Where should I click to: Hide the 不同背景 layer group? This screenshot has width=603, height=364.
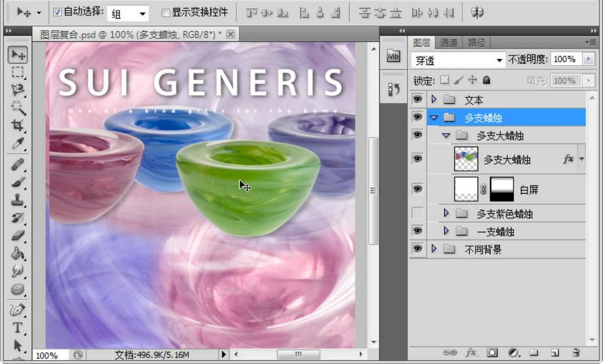(417, 249)
